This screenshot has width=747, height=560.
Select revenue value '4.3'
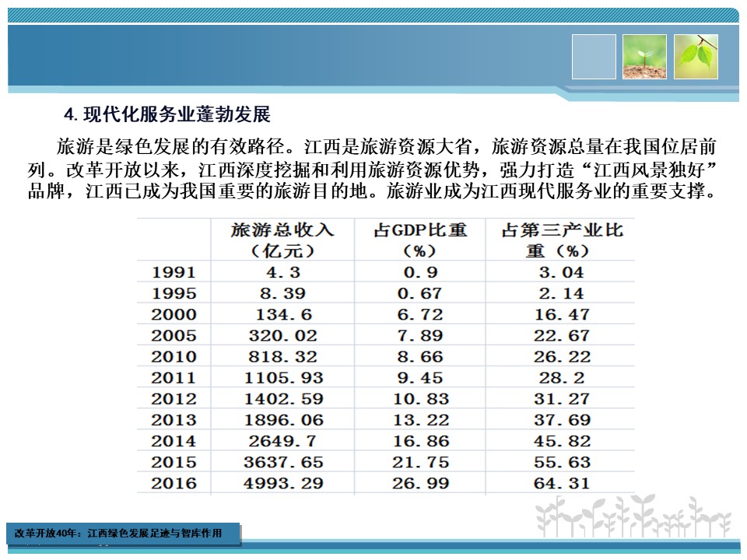283,272
